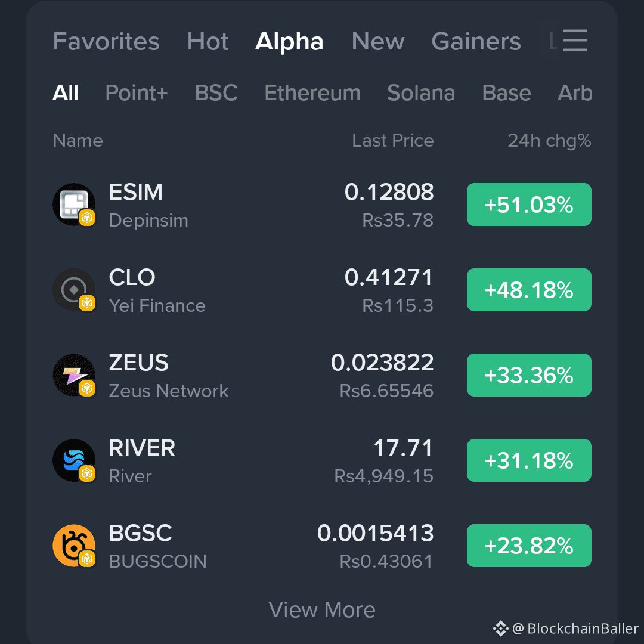
Task: Switch to the New tab
Action: point(377,41)
